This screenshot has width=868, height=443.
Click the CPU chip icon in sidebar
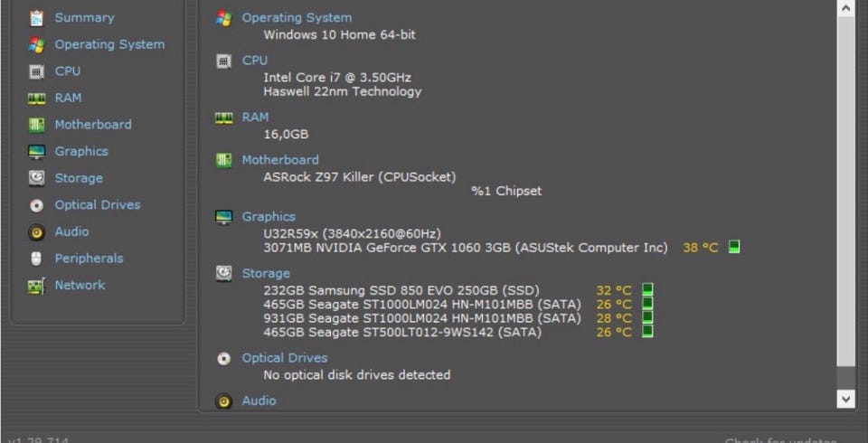[36, 71]
